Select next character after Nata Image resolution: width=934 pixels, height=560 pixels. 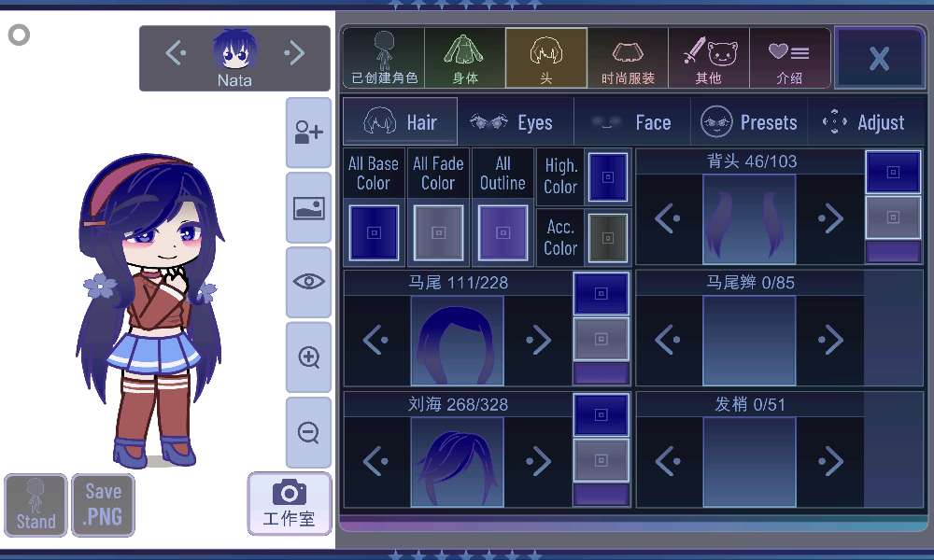click(x=294, y=53)
